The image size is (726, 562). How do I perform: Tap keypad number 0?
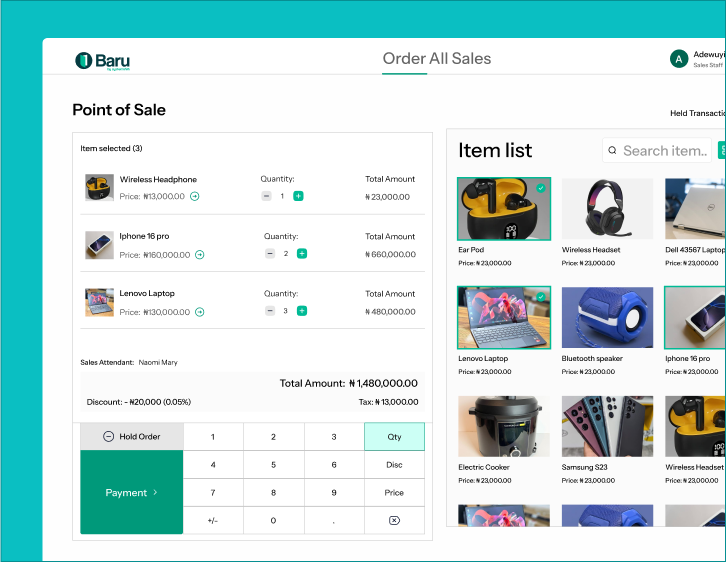[x=274, y=520]
